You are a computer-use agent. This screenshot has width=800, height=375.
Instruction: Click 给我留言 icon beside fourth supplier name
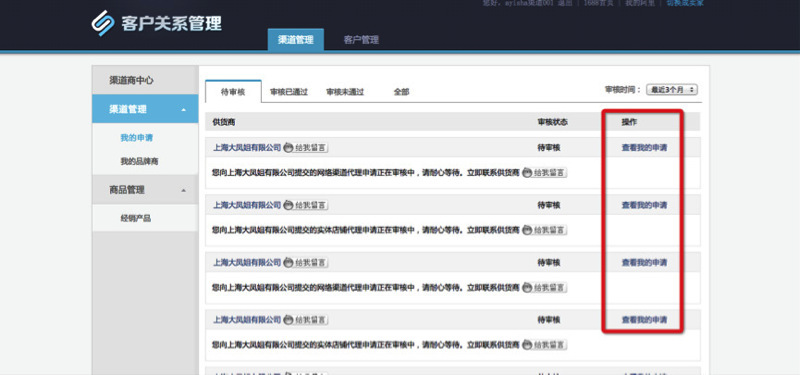(x=306, y=320)
